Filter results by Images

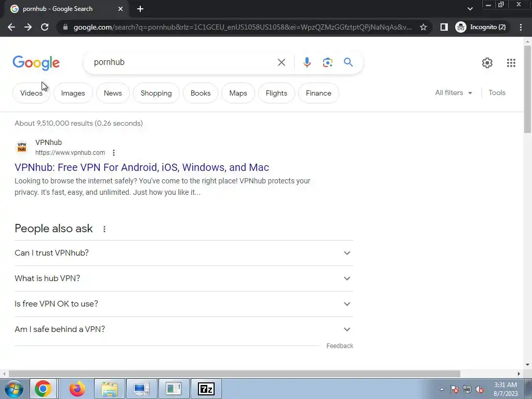coord(73,94)
